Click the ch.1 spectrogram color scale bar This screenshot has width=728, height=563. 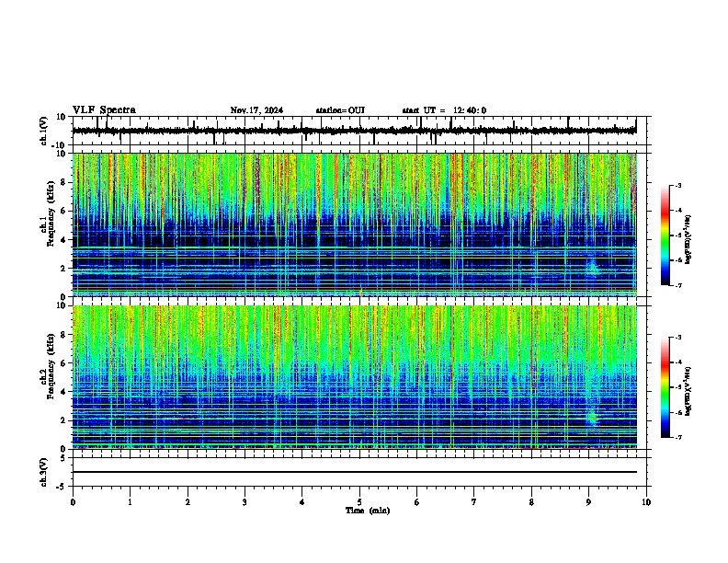pos(665,236)
